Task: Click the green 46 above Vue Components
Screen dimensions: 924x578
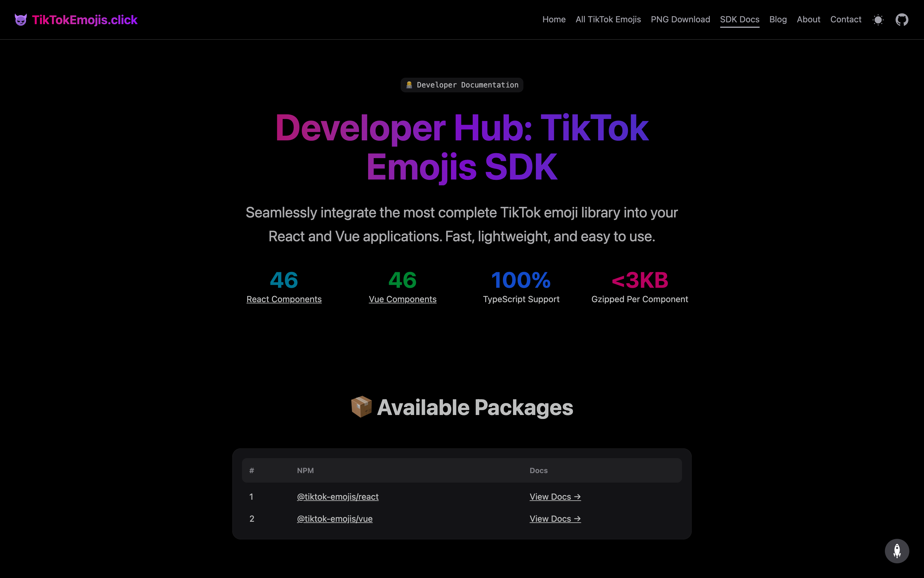Action: pyautogui.click(x=402, y=280)
